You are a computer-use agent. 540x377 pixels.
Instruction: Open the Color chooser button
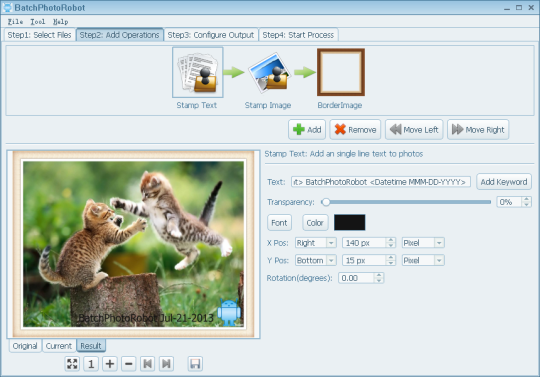315,223
